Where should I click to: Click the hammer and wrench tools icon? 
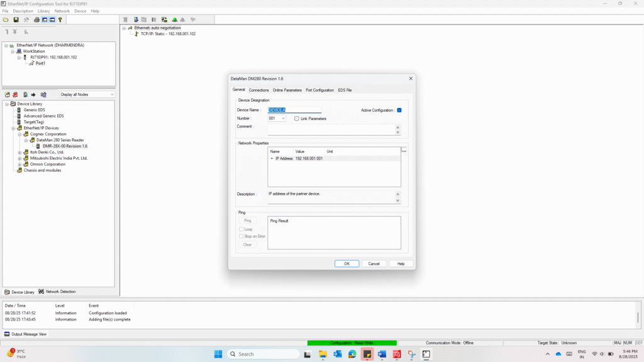26,19
